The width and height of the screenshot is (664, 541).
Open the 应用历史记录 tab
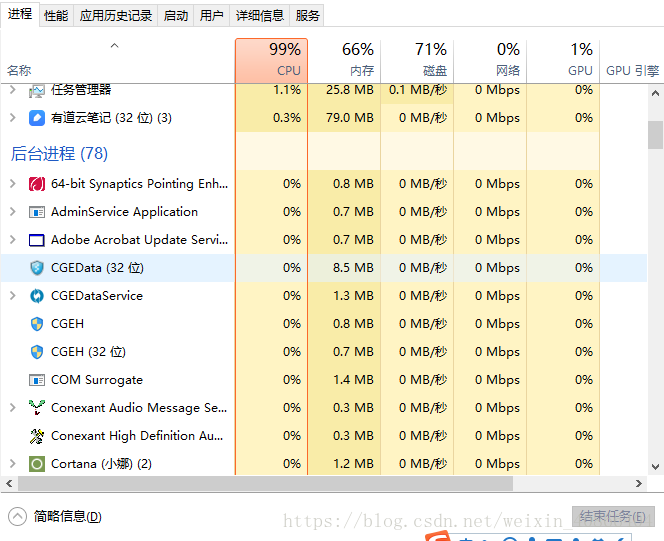(116, 16)
